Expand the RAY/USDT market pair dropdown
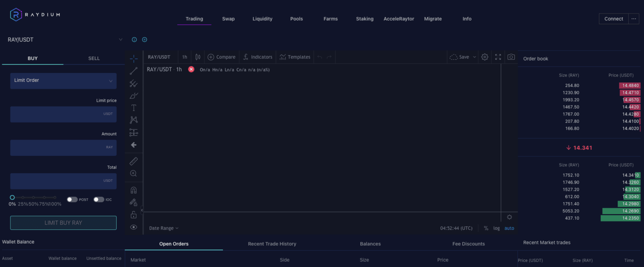 pos(120,40)
